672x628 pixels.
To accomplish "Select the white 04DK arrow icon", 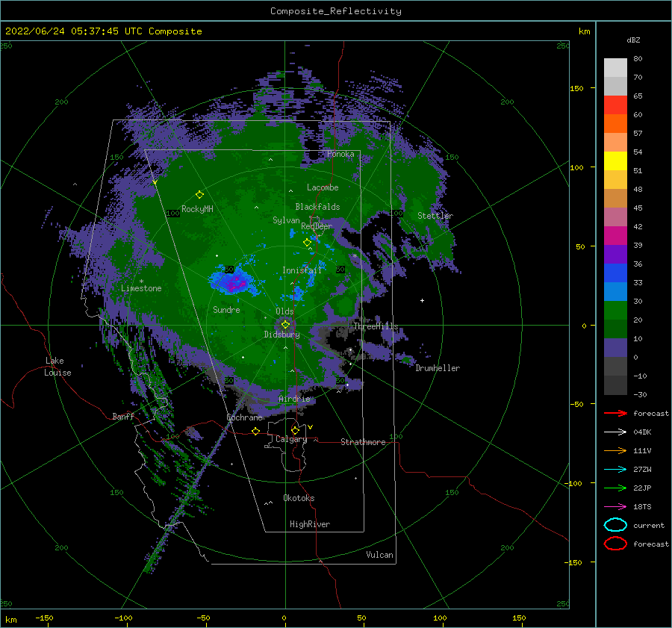I will tap(615, 432).
